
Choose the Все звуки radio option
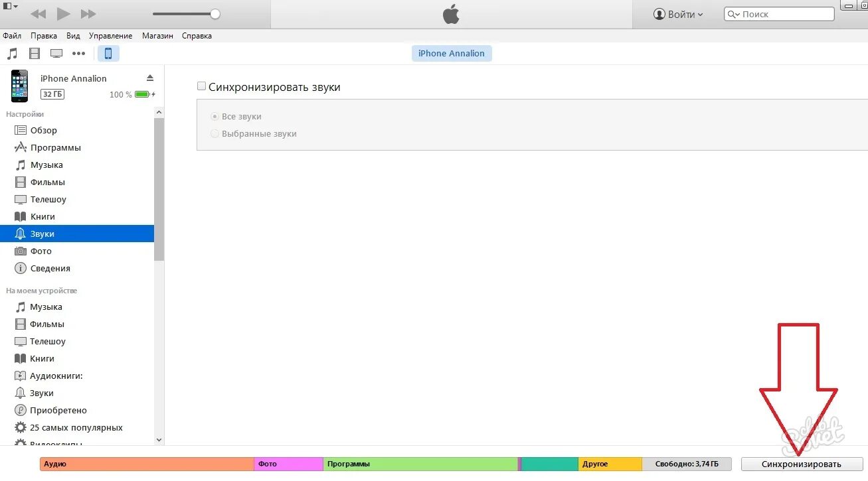coord(215,116)
